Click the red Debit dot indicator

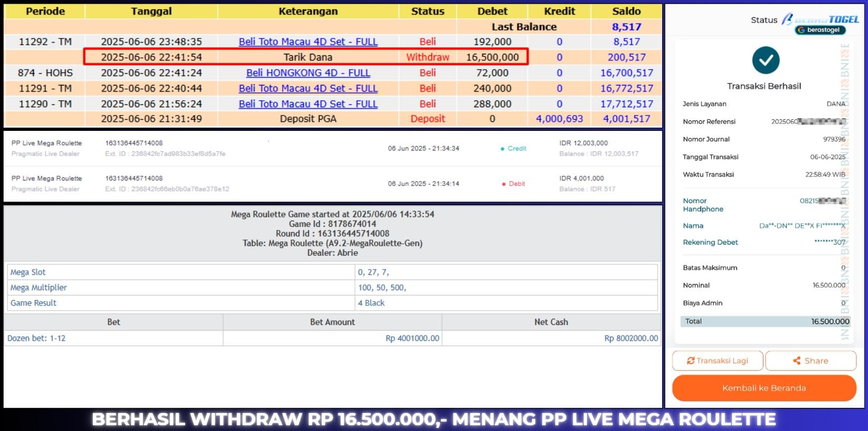tap(504, 184)
